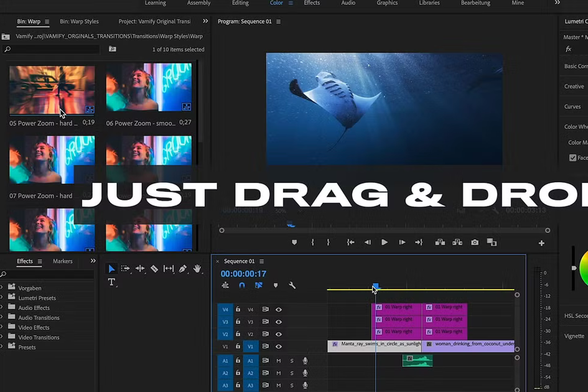Select the Pen tool
This screenshot has height=392, width=588.
[183, 269]
